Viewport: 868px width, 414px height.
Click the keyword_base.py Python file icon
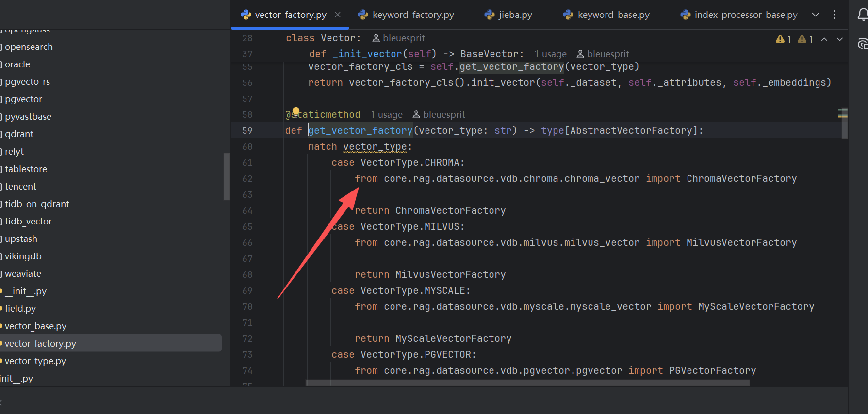click(568, 15)
